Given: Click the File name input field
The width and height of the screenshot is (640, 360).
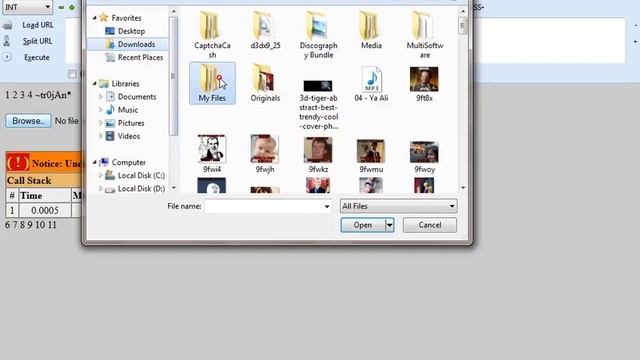Looking at the screenshot, I should click(264, 207).
